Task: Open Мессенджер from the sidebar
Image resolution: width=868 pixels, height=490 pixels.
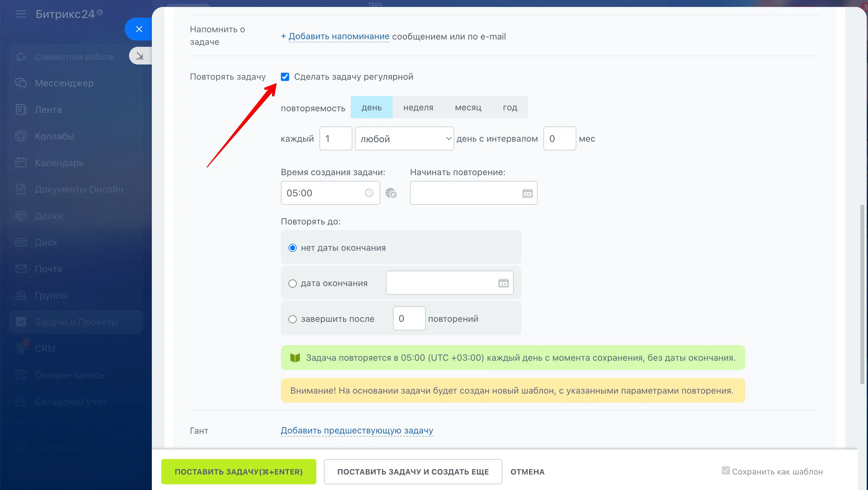Action: pyautogui.click(x=64, y=83)
